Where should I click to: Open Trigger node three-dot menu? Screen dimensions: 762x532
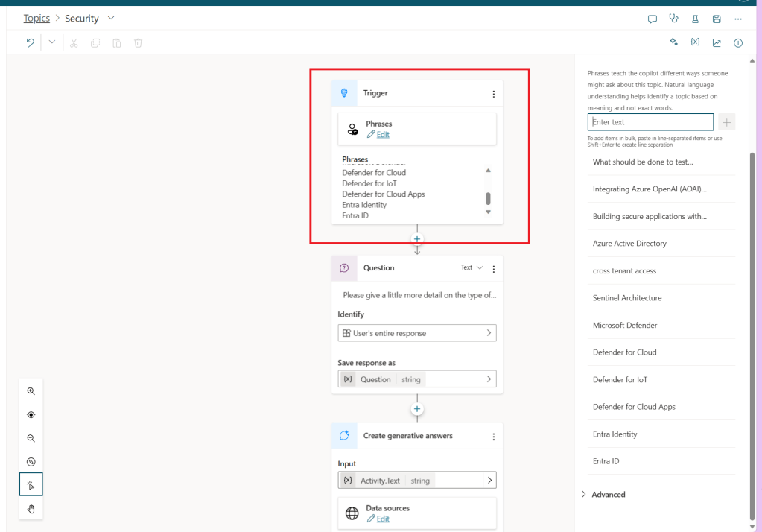(x=493, y=94)
